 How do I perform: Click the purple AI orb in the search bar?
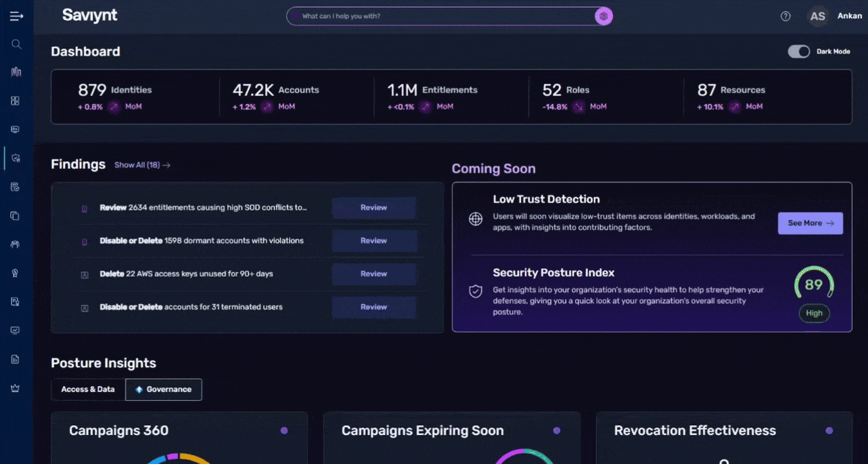(603, 16)
